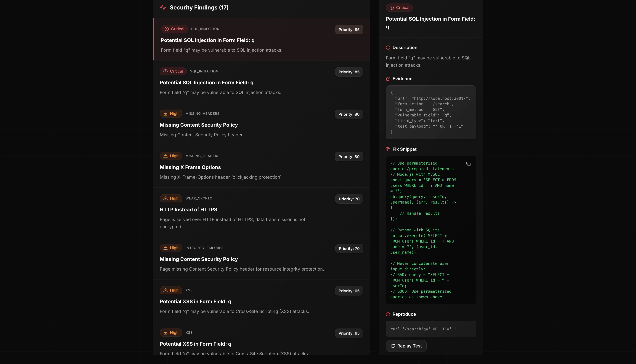Click the Fix Snippet heading copy icon
This screenshot has width=636, height=364.
388,149
